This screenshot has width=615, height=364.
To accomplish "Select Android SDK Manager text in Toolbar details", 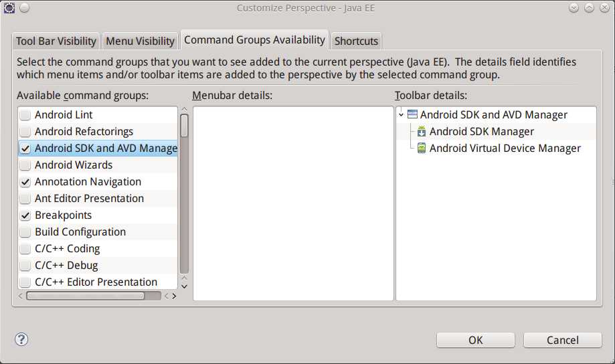I will click(482, 131).
